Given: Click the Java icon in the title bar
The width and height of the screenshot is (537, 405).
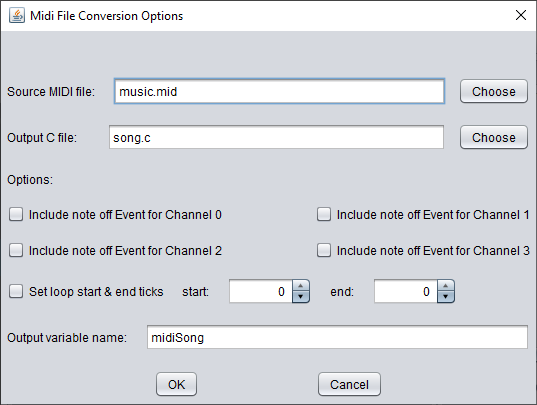Looking at the screenshot, I should pos(17,15).
